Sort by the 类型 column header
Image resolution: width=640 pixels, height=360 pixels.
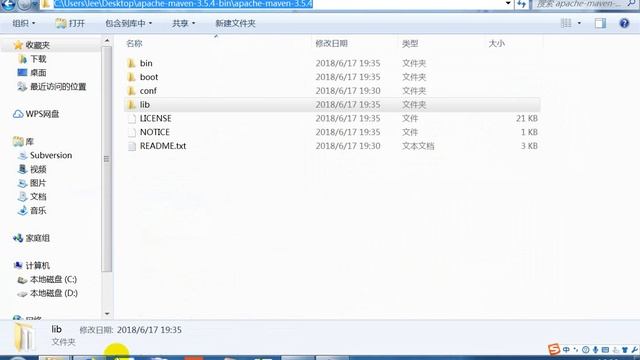tap(410, 43)
